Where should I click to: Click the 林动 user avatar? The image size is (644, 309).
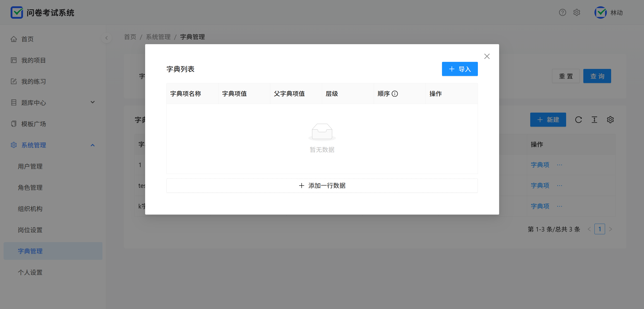pyautogui.click(x=600, y=12)
